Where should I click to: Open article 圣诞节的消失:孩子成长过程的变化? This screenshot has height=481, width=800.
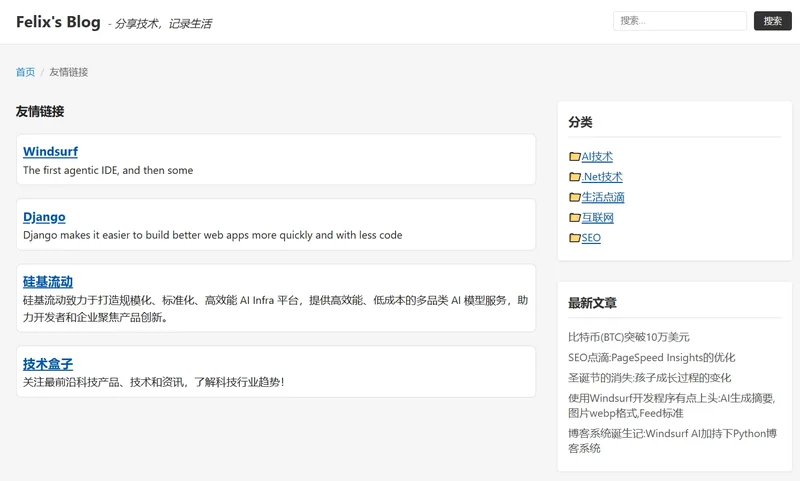[x=649, y=378]
